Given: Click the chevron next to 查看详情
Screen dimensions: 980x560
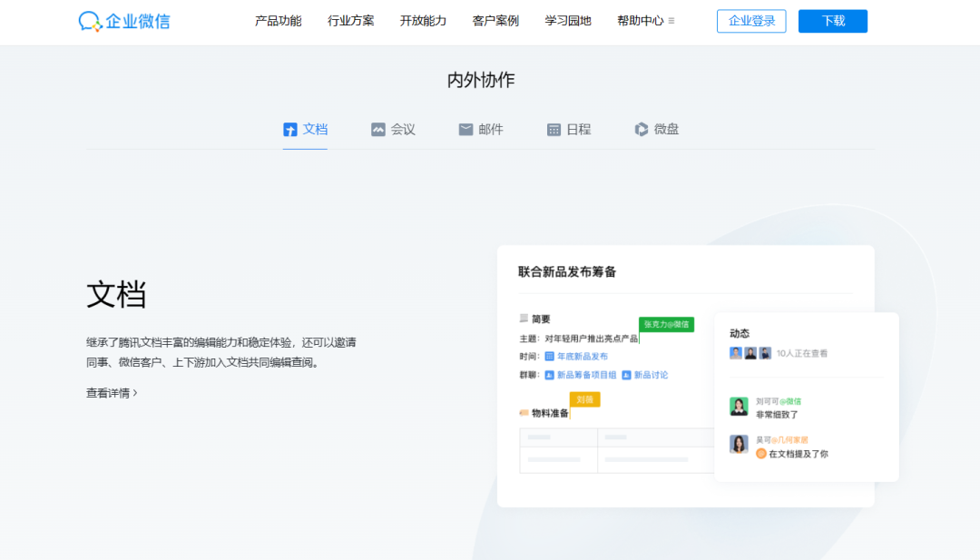Looking at the screenshot, I should coord(135,393).
